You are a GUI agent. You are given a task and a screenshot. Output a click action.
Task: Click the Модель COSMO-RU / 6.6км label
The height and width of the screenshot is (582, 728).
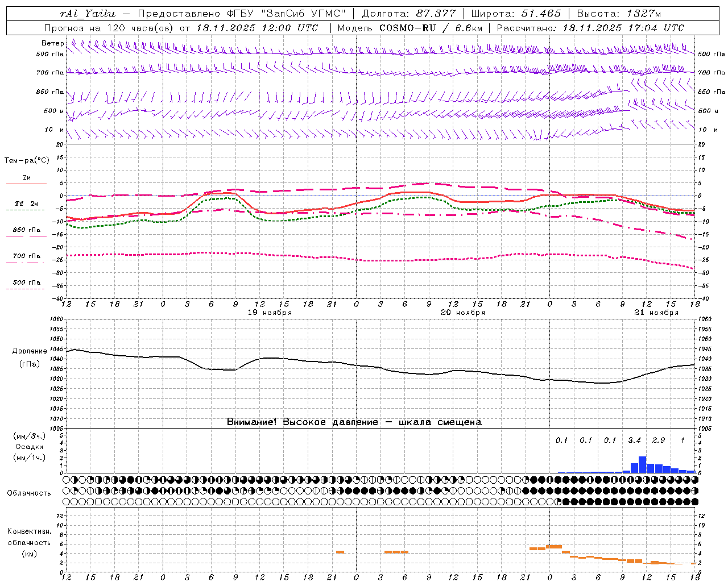tap(410, 28)
